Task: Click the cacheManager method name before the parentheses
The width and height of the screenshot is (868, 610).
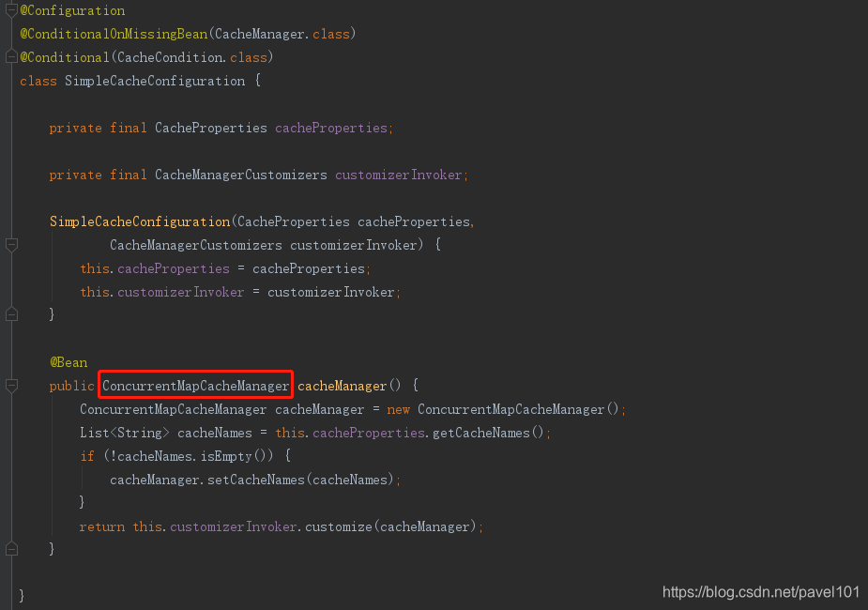Action: (x=342, y=386)
